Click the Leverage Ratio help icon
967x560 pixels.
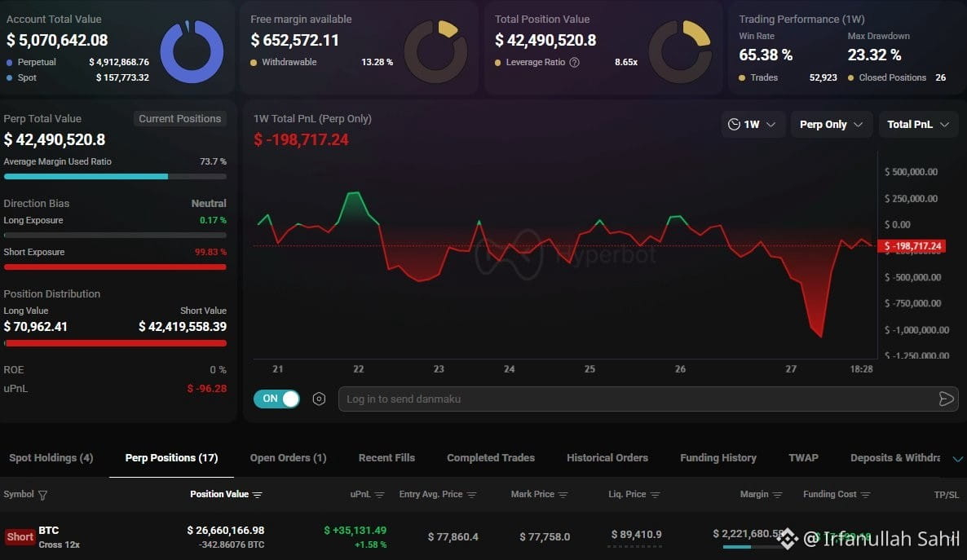point(574,62)
